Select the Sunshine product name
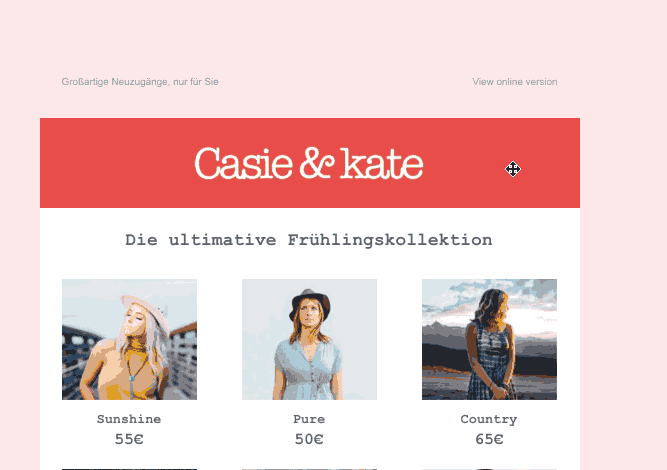 129,419
